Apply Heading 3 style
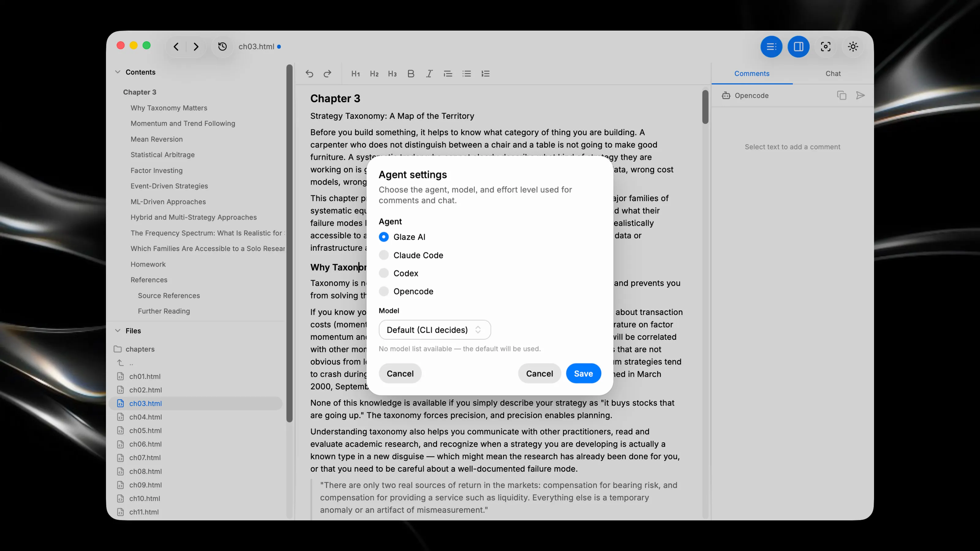Viewport: 980px width, 551px height. tap(392, 73)
